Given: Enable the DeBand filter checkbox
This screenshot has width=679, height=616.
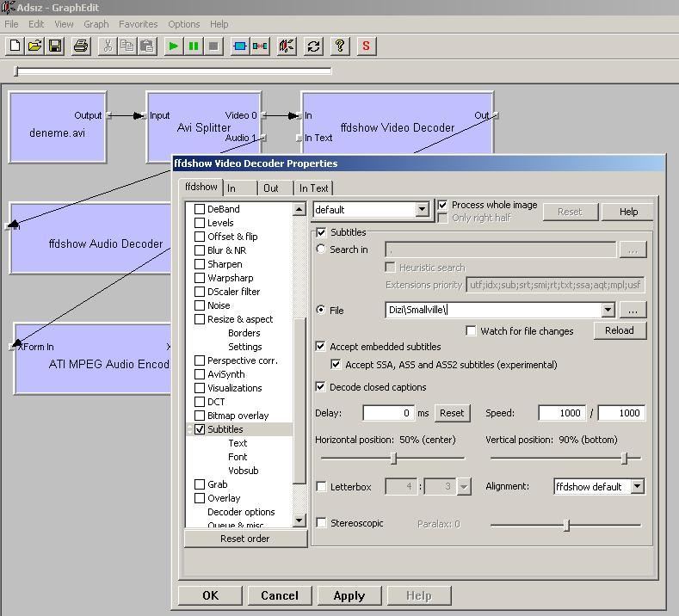Looking at the screenshot, I should click(200, 209).
